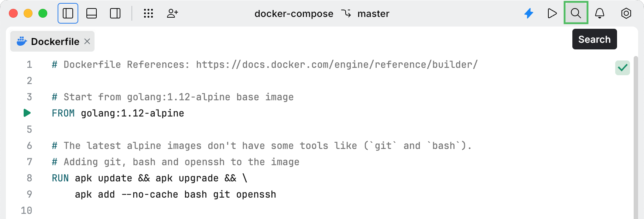This screenshot has height=219, width=644.
Task: Close the Dockerfile tab
Action: pyautogui.click(x=87, y=42)
